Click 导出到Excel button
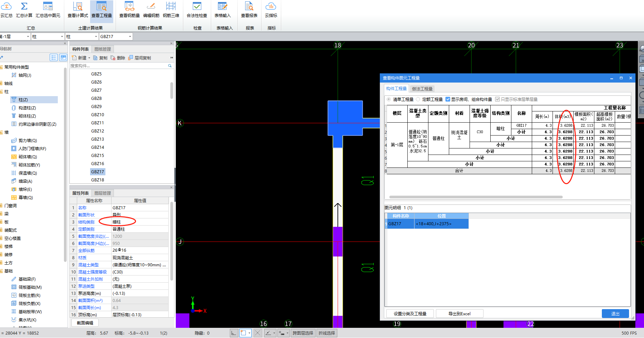This screenshot has width=644, height=338. tap(459, 314)
